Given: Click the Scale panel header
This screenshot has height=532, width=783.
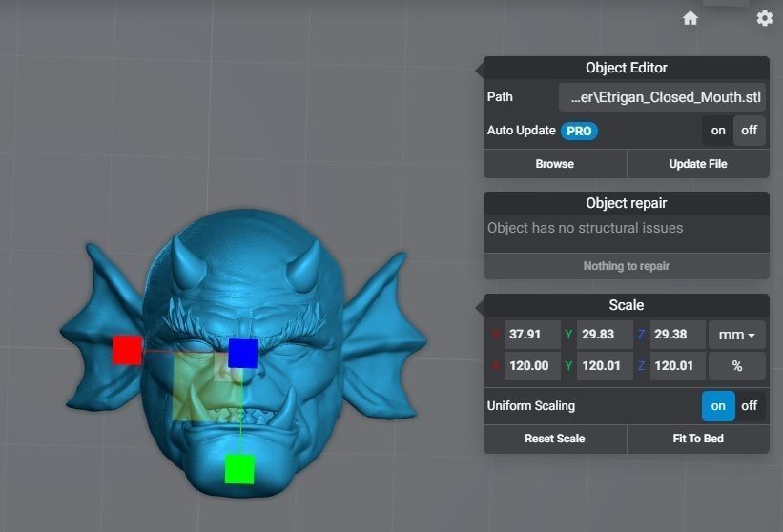Looking at the screenshot, I should coord(627,305).
